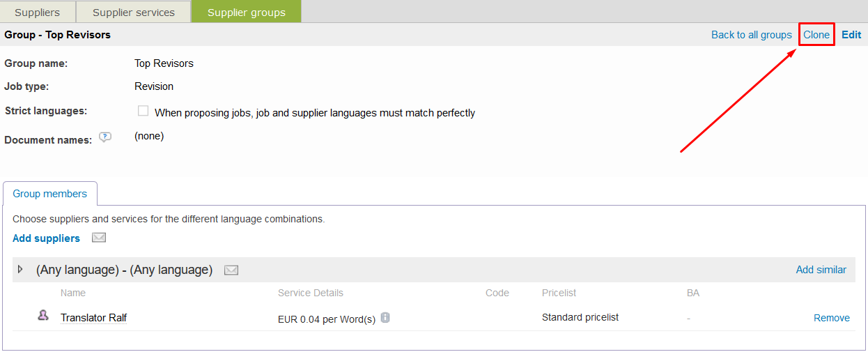The width and height of the screenshot is (868, 352).
Task: Click the info icon after EUR 0.04 per Word(s)
Action: click(x=385, y=318)
